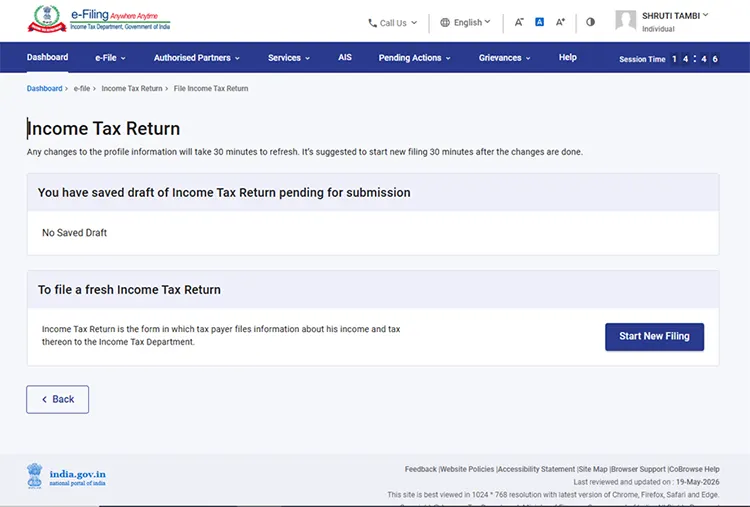The width and height of the screenshot is (750, 507).
Task: Expand the Call Us dropdown
Action: (393, 23)
